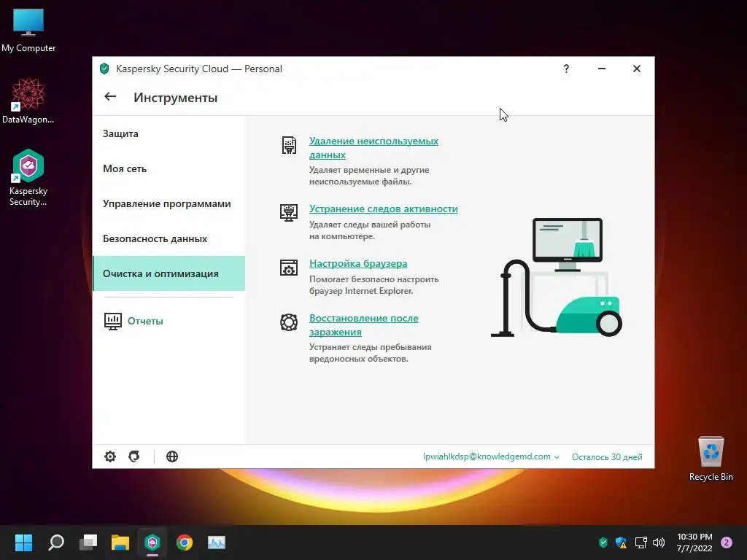Click Windows Security tray icon with warning
The height and width of the screenshot is (560, 747).
click(x=621, y=542)
